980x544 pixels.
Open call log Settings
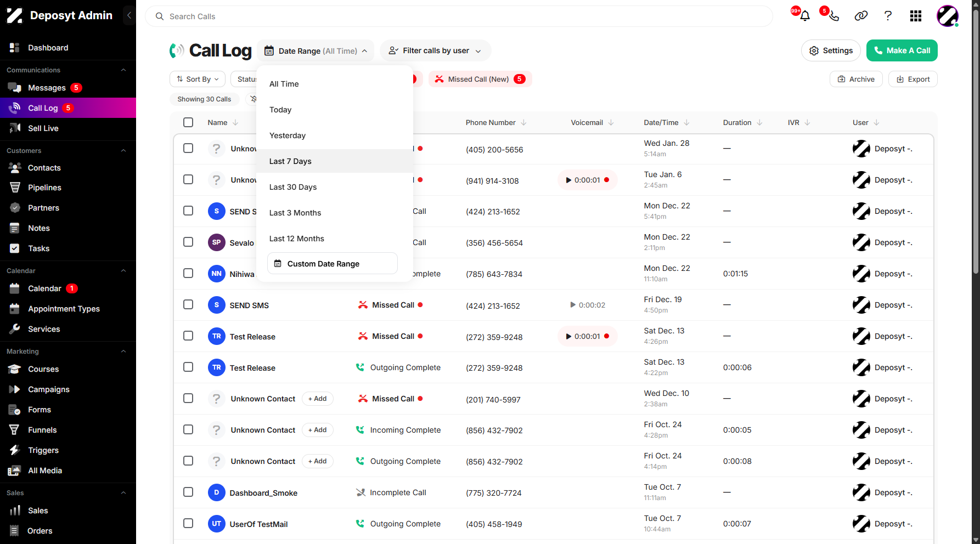tap(831, 50)
